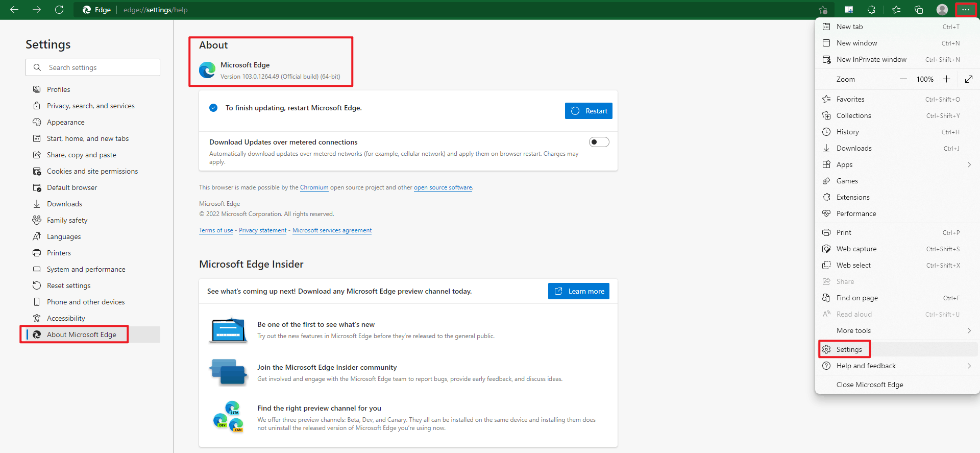Open Privacy, search, and services settings
980x453 pixels.
click(x=93, y=106)
